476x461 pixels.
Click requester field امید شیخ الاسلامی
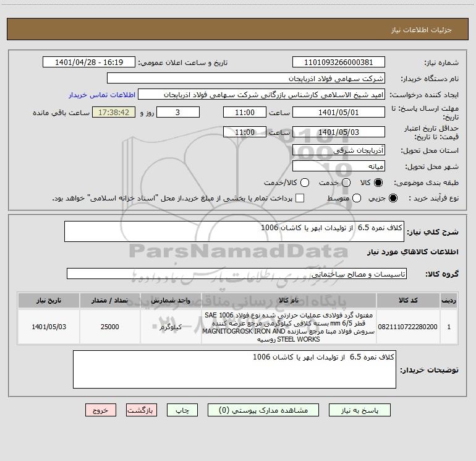coord(261,95)
